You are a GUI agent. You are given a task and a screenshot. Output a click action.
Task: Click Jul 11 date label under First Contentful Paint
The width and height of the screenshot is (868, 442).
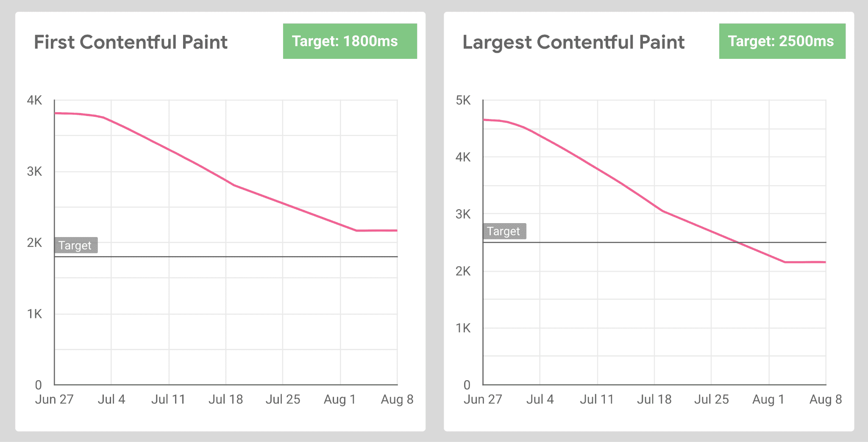[x=168, y=399]
